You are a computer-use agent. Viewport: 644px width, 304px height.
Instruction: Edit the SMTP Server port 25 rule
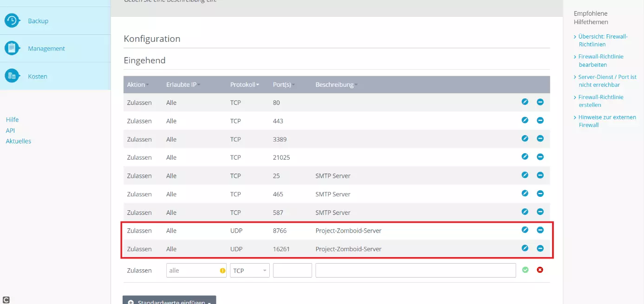click(x=525, y=175)
